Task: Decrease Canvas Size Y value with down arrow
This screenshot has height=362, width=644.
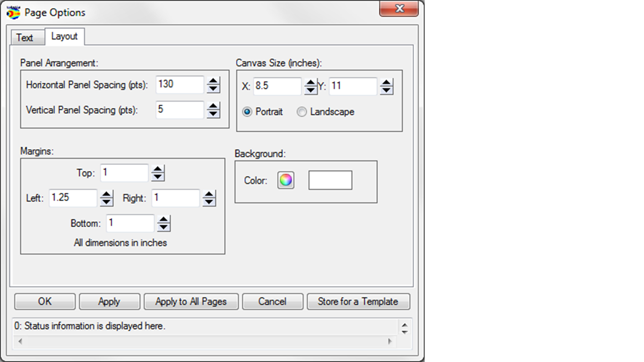Action: [x=386, y=90]
